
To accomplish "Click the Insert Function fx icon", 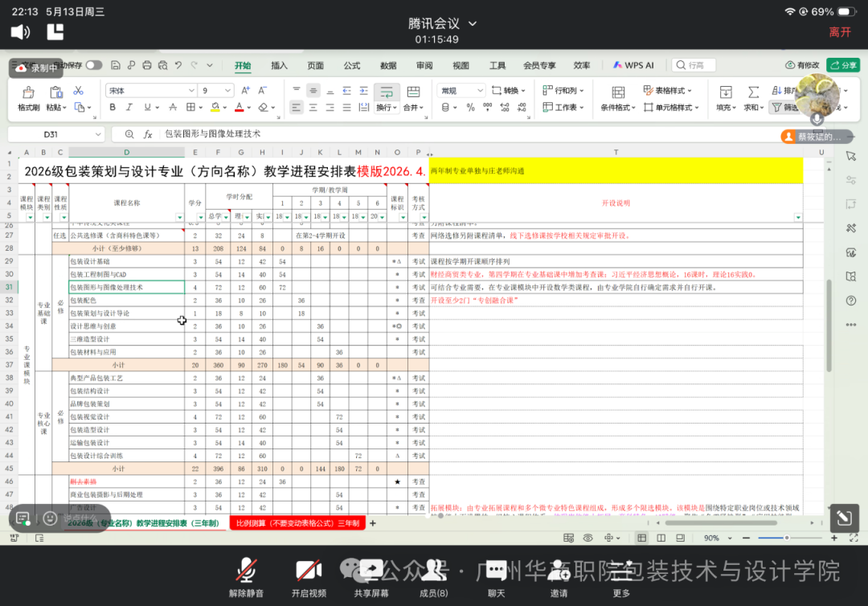I will [x=148, y=134].
